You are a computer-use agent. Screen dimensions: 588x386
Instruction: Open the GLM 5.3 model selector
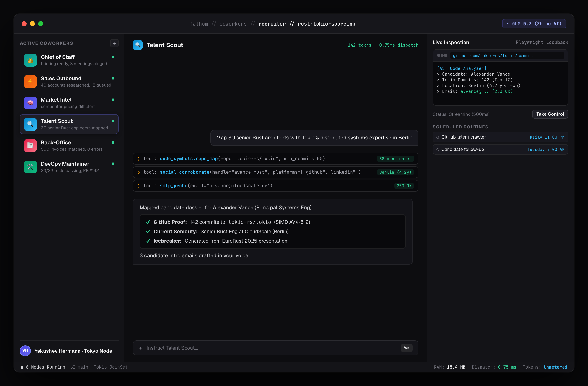[534, 24]
